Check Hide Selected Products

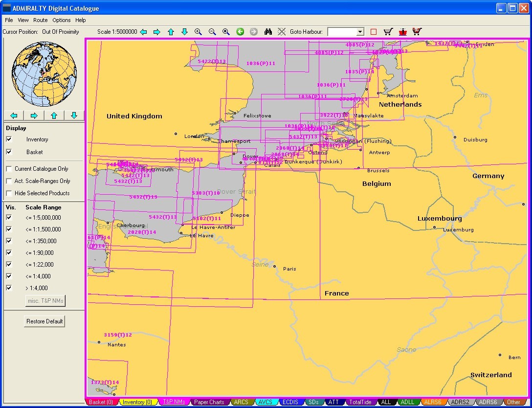9,193
